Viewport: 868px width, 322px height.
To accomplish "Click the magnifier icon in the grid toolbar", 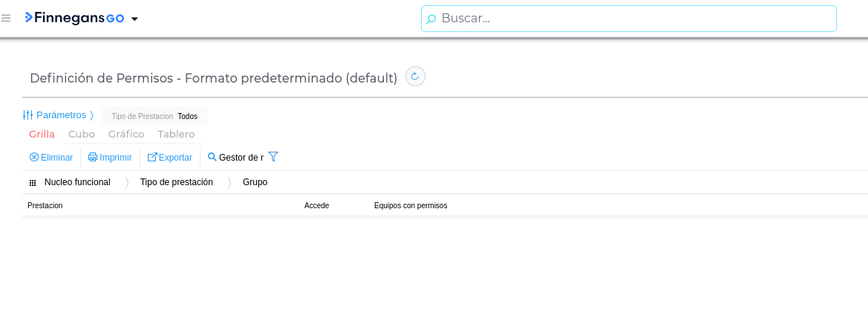I will pyautogui.click(x=212, y=158).
